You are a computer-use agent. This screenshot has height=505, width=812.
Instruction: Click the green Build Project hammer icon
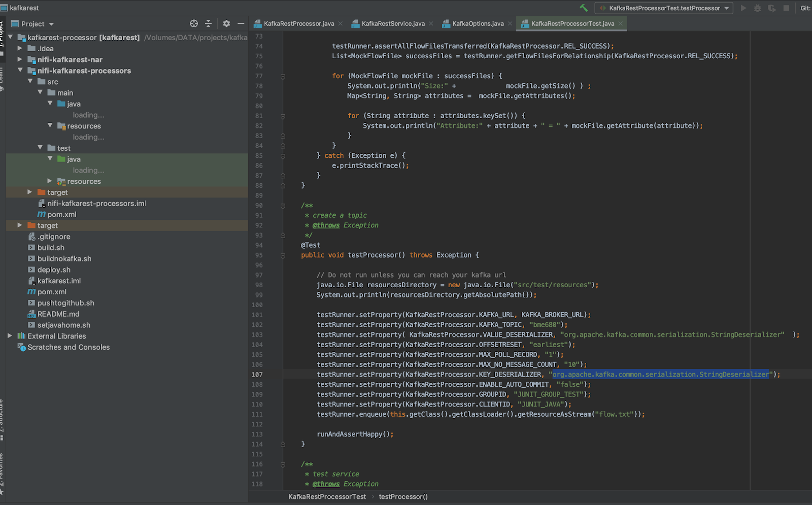pos(584,8)
